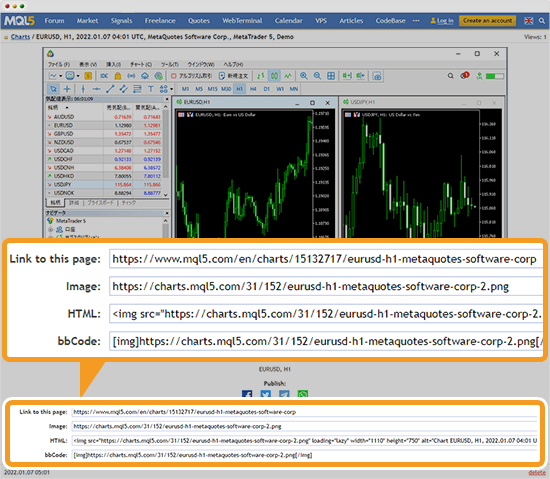The height and width of the screenshot is (479, 550).
Task: Click the MetaTrader search magnifier icon
Action: 451,76
